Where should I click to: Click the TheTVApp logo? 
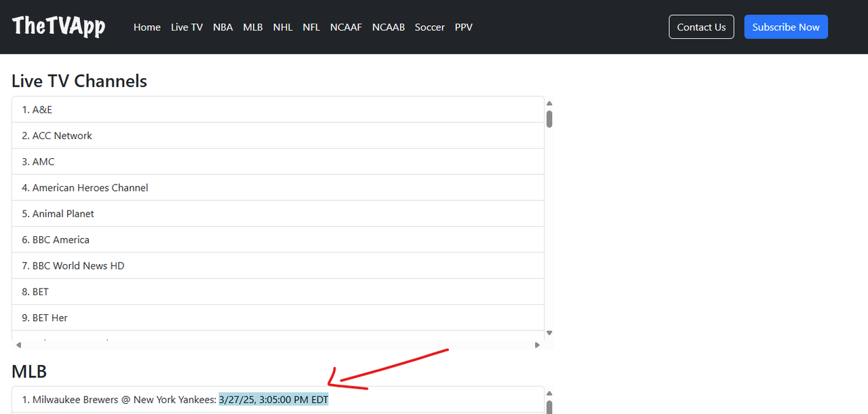point(59,26)
